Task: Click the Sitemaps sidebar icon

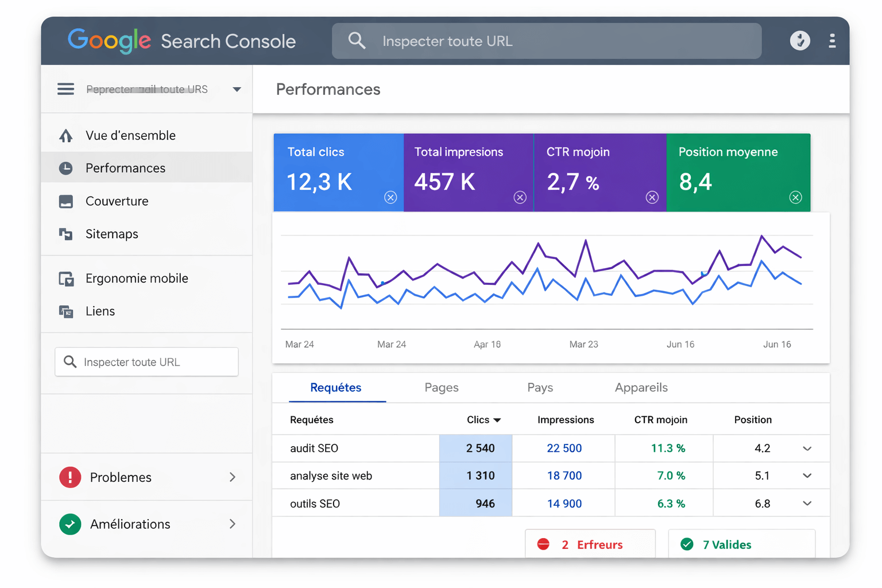Action: [66, 234]
